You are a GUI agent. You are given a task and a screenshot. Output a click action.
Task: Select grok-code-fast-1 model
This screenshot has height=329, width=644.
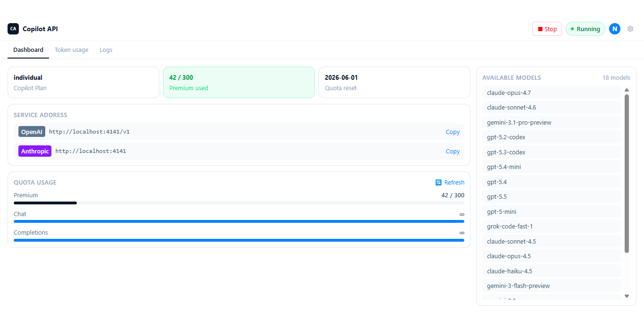552,226
